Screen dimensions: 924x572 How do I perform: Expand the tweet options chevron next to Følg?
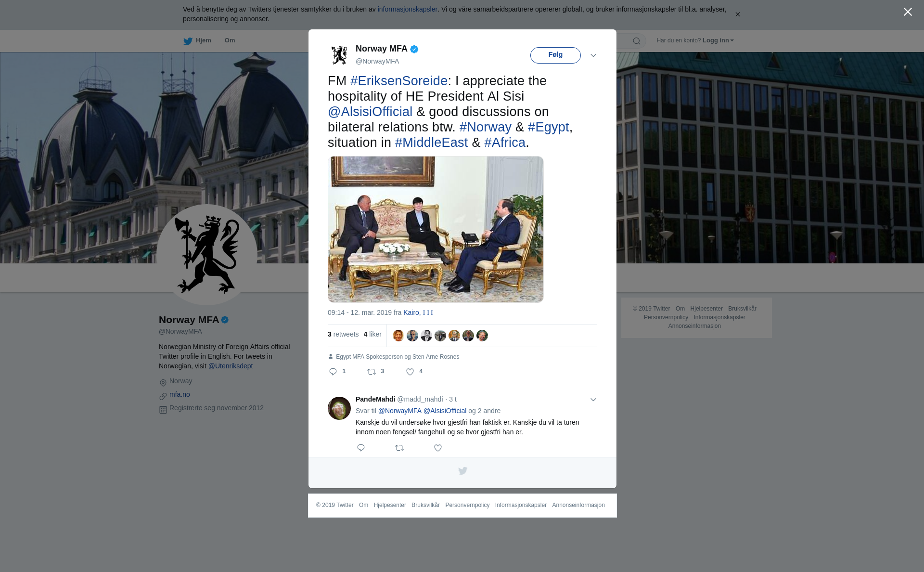[x=593, y=55]
